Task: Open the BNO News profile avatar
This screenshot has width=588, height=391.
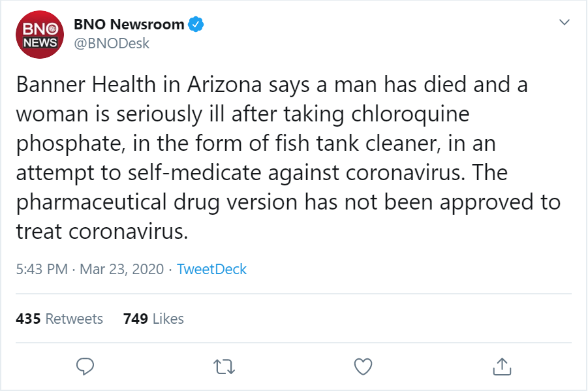Action: 40,35
